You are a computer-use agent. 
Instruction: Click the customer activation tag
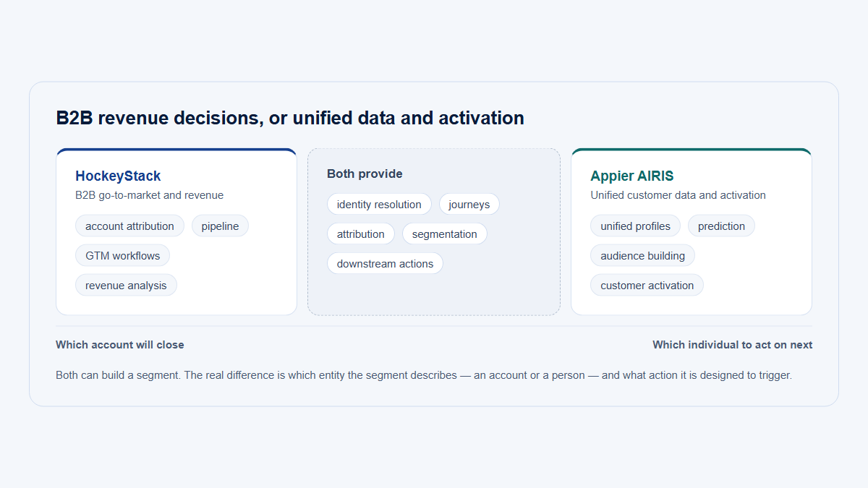(x=647, y=286)
